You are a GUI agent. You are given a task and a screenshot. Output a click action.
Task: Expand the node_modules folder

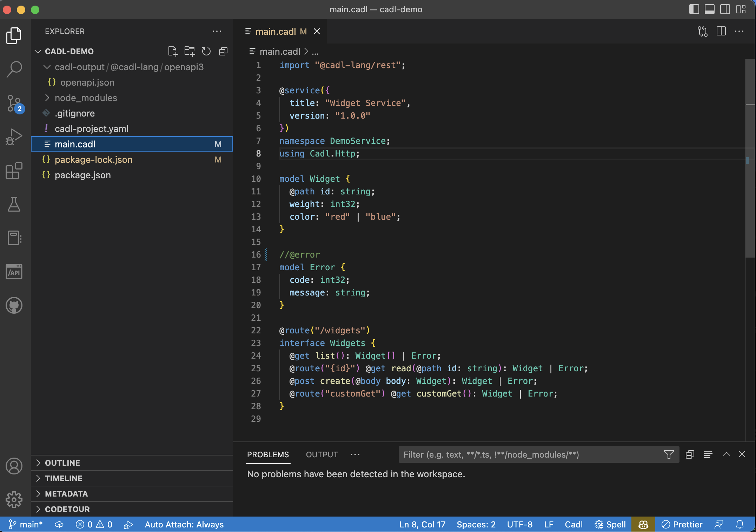coord(47,98)
